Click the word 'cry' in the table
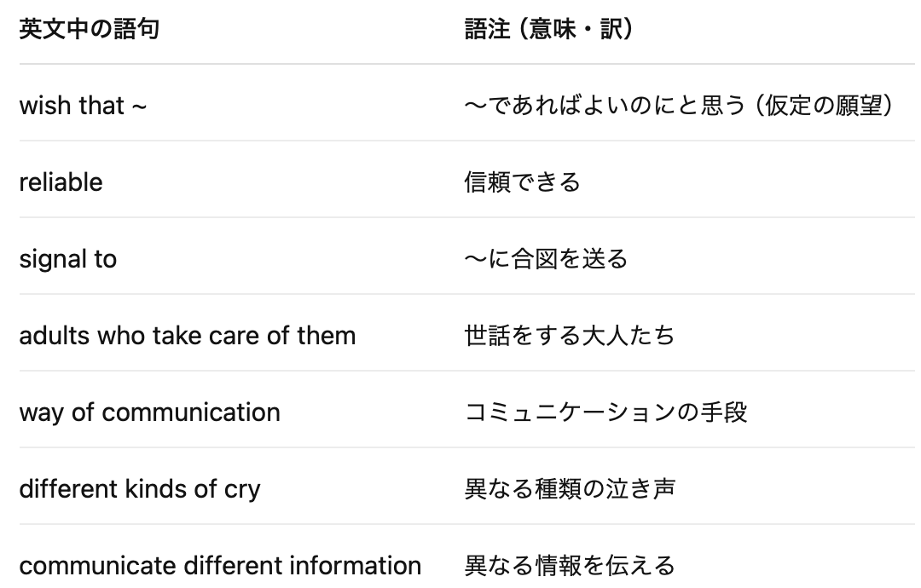This screenshot has height=588, width=921. point(242,491)
